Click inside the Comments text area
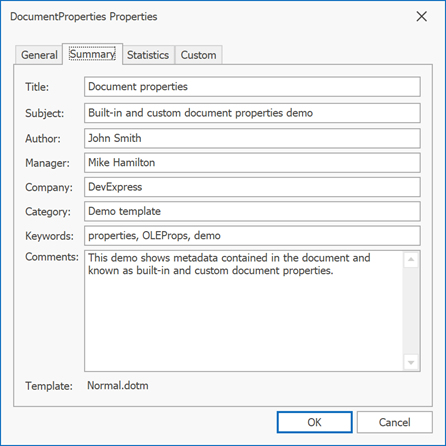This screenshot has width=446, height=446. click(x=243, y=311)
